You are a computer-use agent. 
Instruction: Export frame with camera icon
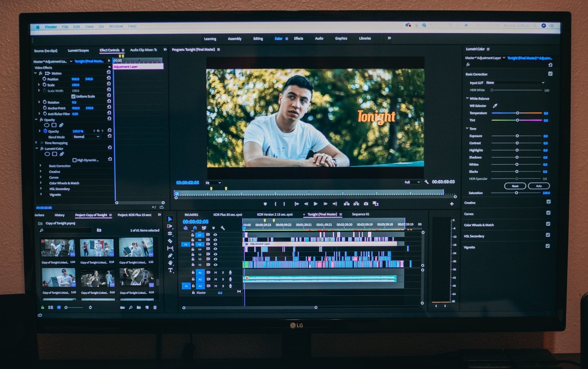(366, 204)
